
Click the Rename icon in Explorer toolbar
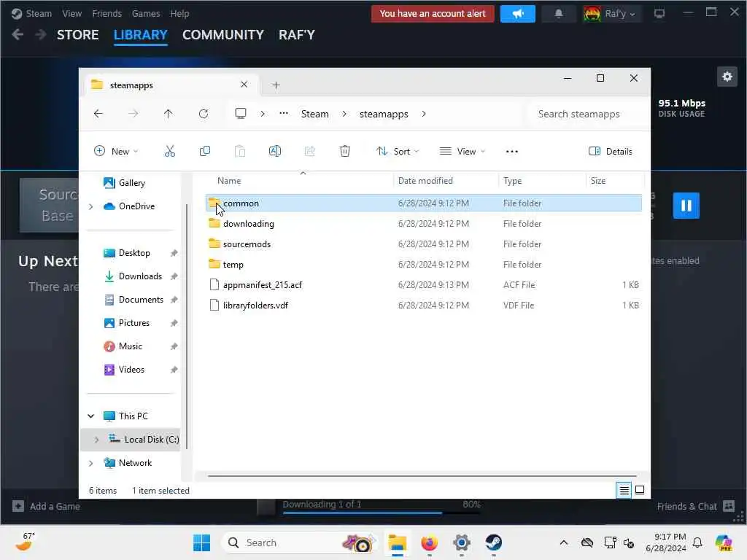[x=274, y=152]
